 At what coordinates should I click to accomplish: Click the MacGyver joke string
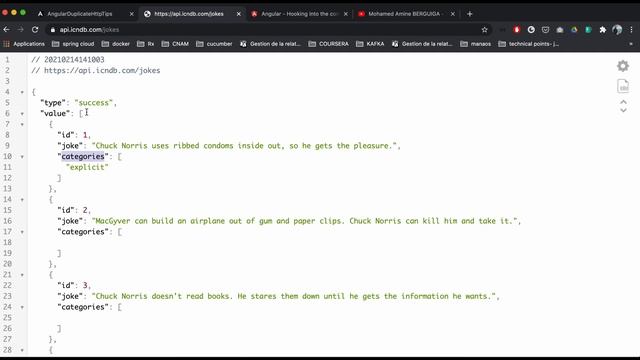point(304,221)
